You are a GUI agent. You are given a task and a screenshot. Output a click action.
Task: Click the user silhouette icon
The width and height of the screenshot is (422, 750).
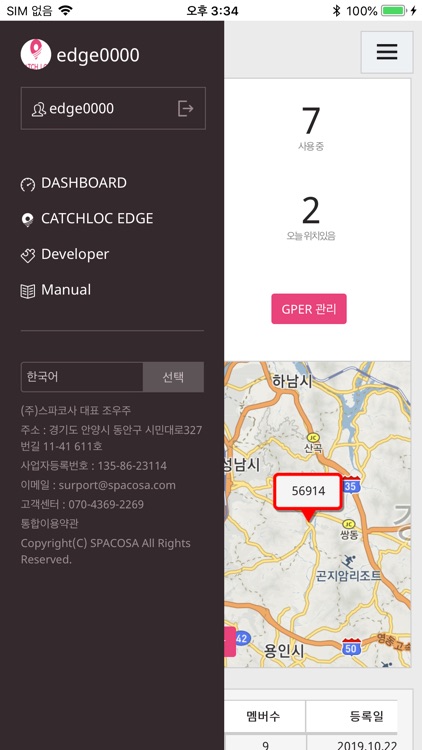39,109
